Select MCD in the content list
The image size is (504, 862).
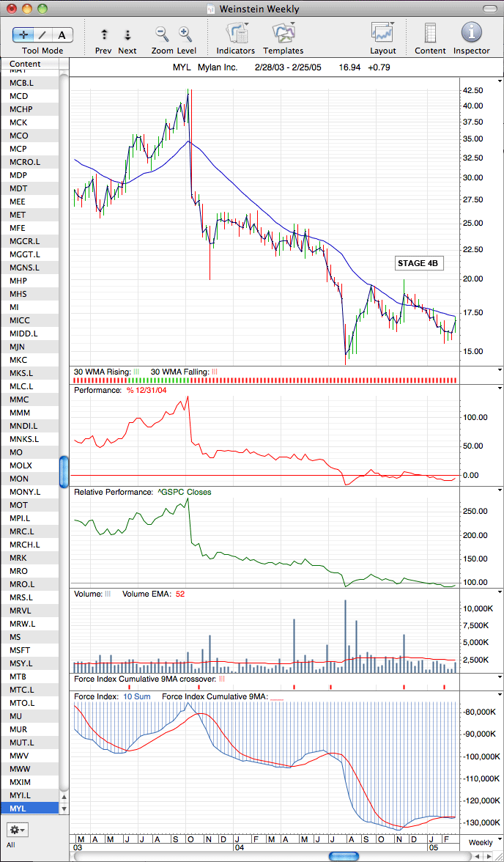(x=29, y=95)
